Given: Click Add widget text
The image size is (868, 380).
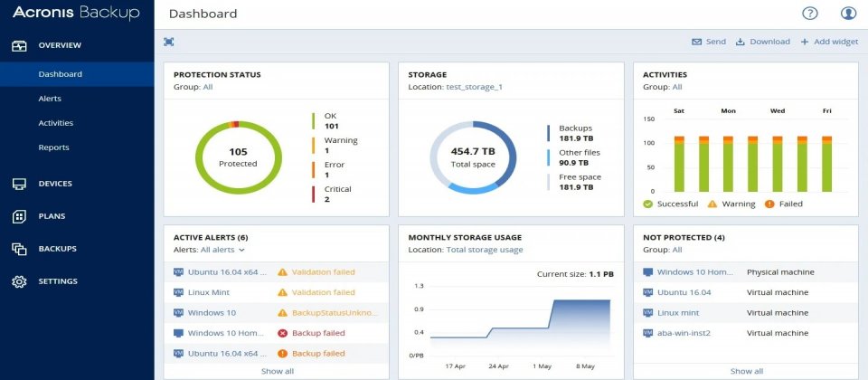Looking at the screenshot, I should pyautogui.click(x=835, y=42).
